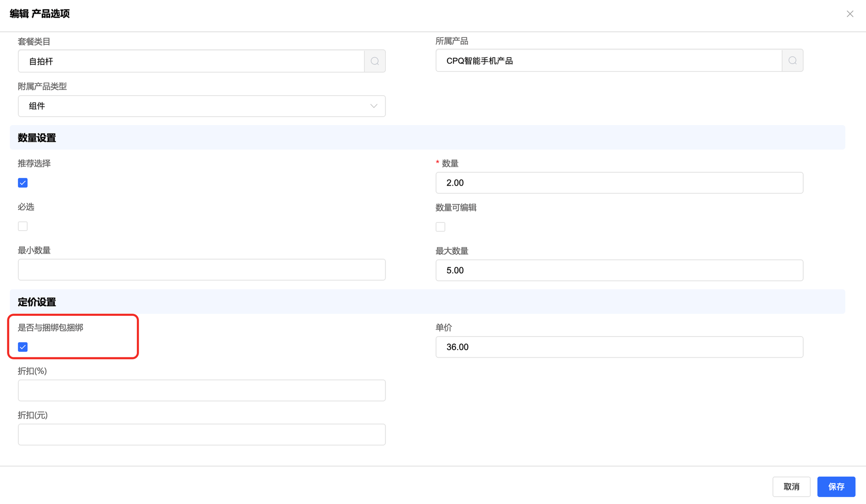Click the chevron arrow next to 组件
Screen dimensions: 866x504
coord(374,106)
